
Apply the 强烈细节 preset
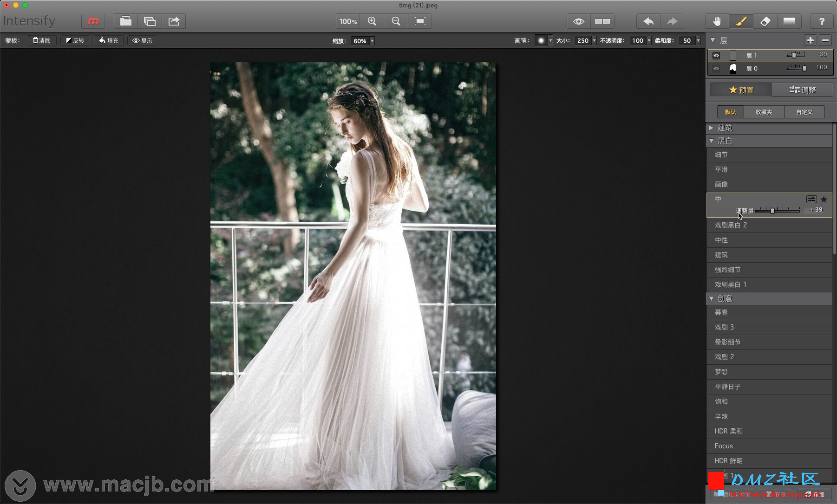click(769, 270)
